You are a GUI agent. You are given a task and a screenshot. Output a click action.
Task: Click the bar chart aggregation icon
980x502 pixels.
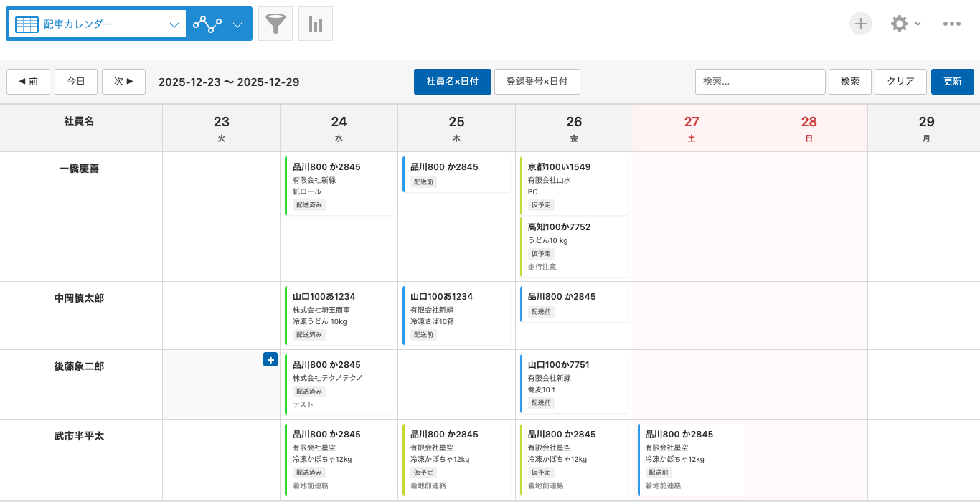(x=316, y=24)
